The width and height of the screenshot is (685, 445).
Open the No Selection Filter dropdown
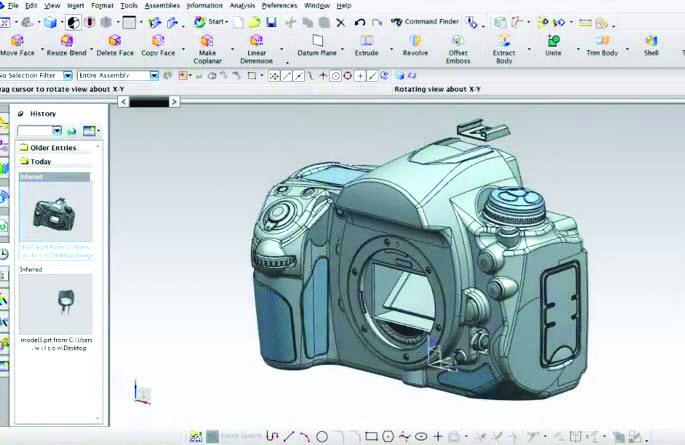[x=68, y=76]
